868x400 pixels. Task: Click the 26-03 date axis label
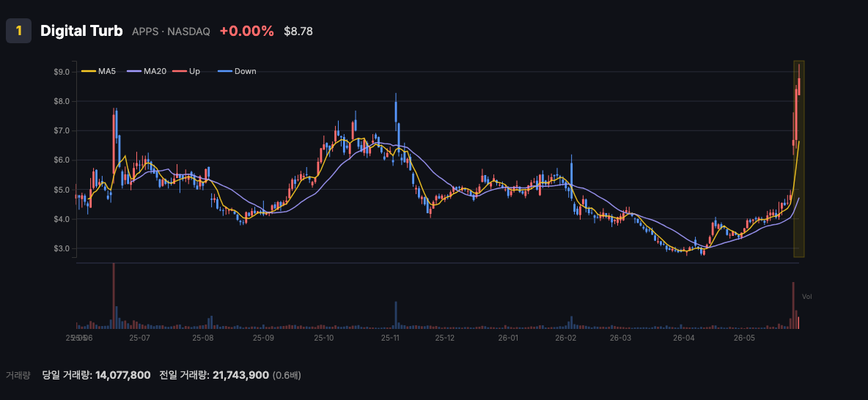click(x=620, y=338)
